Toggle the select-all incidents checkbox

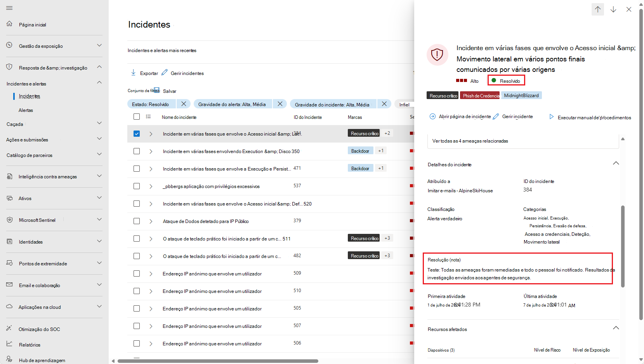[137, 117]
